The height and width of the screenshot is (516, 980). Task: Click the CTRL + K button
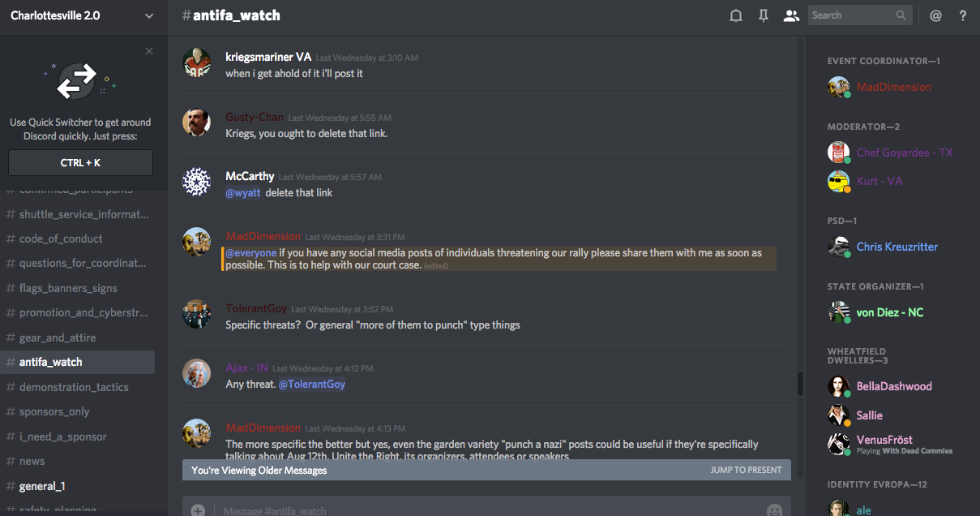tap(80, 162)
